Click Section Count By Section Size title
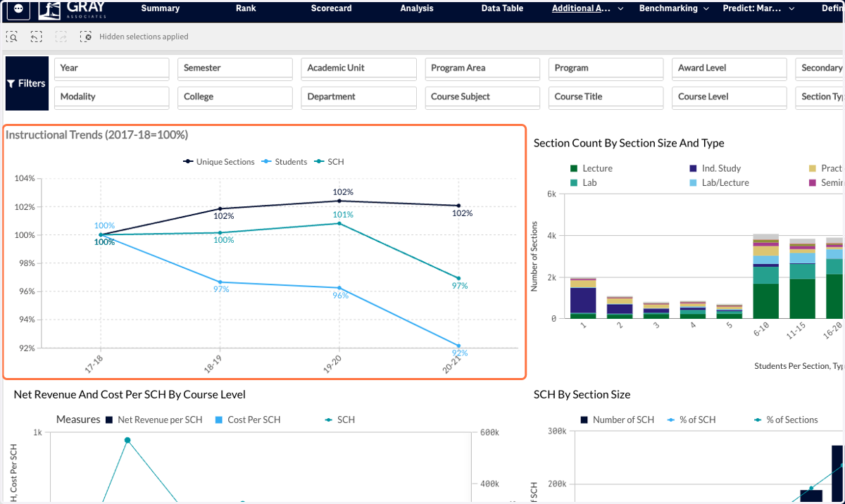 (629, 143)
